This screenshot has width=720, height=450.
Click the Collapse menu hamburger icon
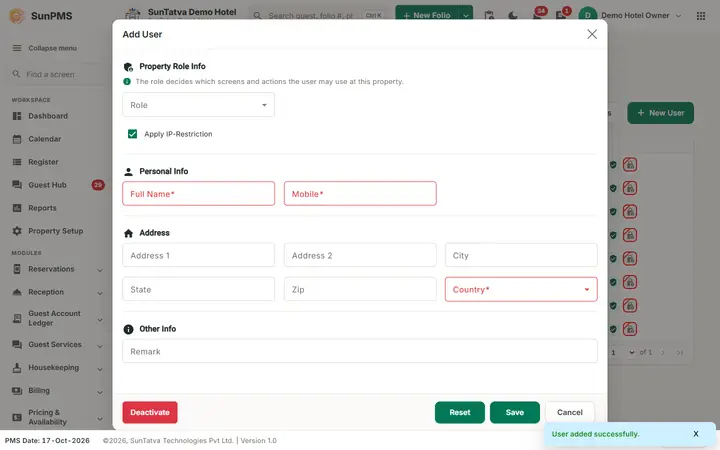point(17,48)
